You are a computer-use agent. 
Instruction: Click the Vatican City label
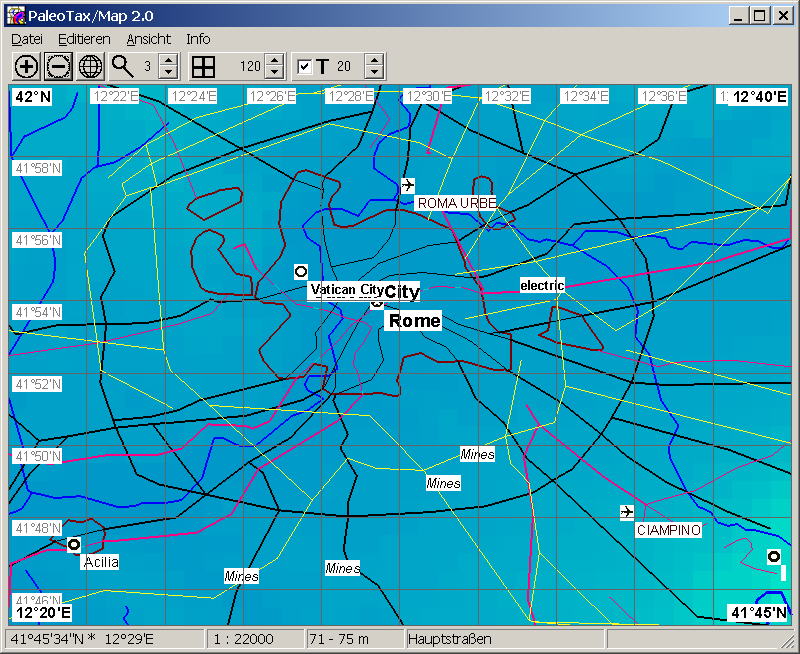346,290
